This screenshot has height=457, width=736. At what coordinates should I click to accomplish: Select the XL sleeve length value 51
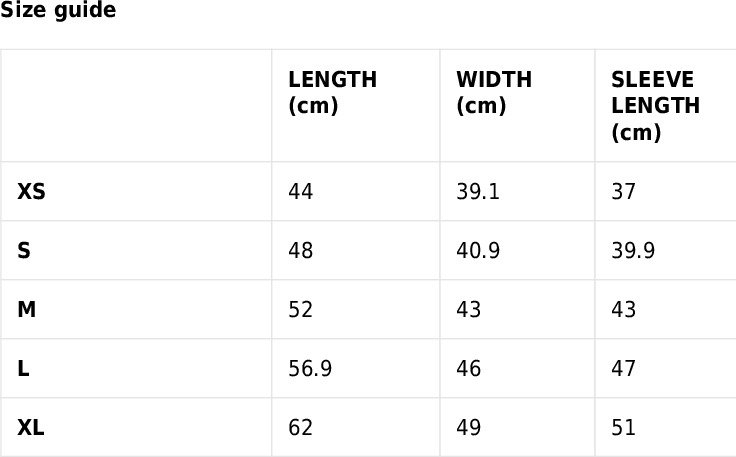coord(623,427)
